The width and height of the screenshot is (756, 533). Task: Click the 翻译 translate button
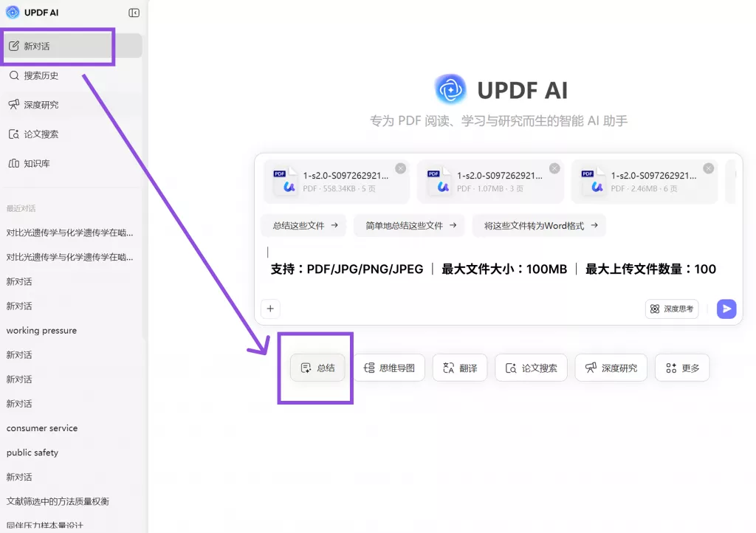460,368
